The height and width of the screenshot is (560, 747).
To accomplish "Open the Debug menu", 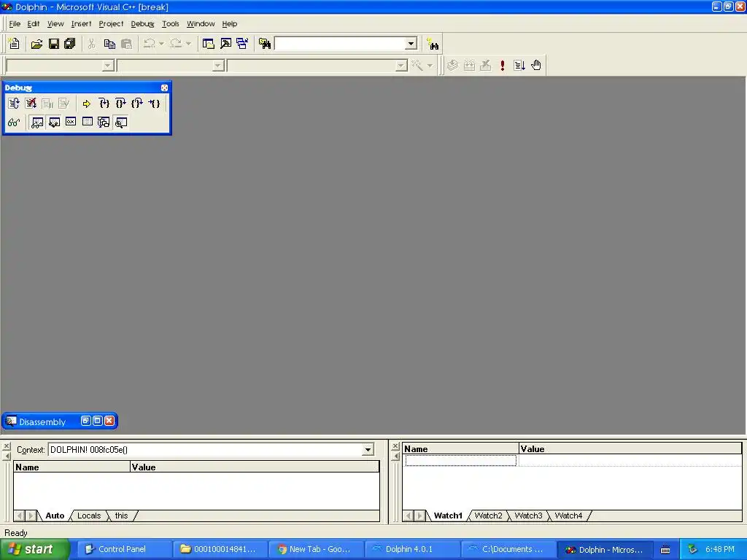I will point(142,24).
